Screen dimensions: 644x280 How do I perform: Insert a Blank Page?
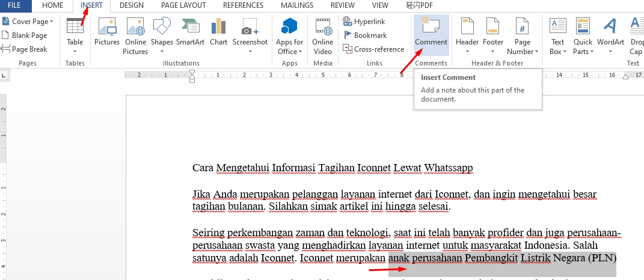tap(25, 35)
